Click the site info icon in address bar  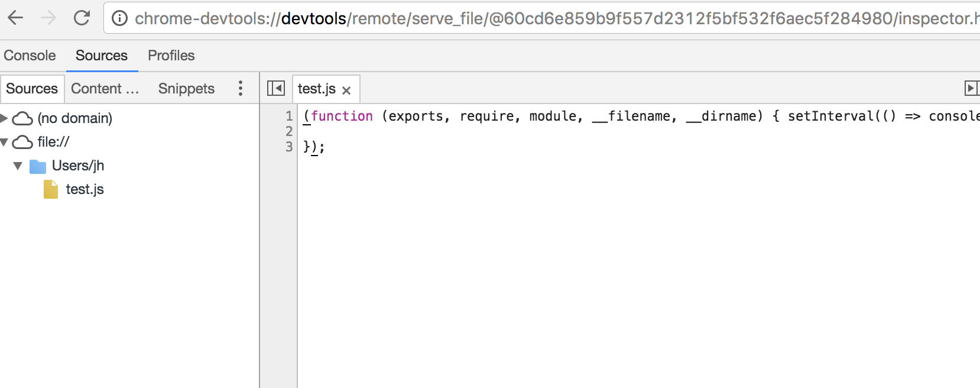pos(119,18)
